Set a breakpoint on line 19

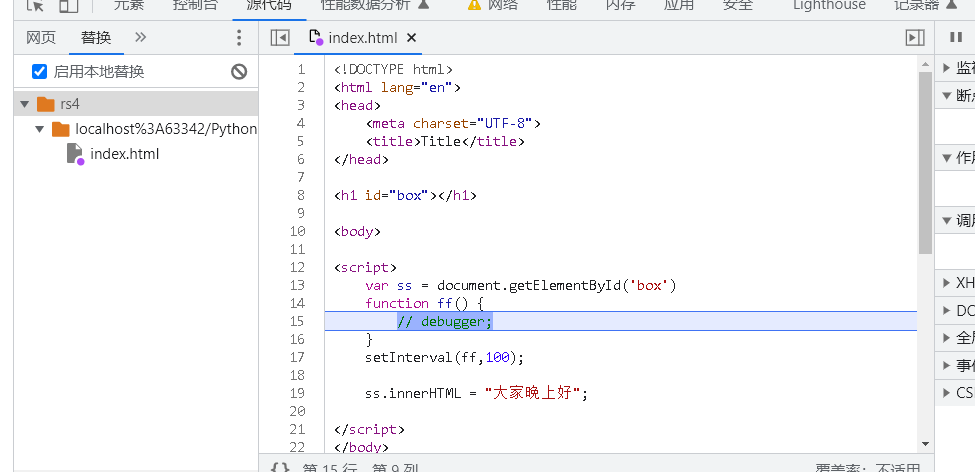click(x=297, y=394)
